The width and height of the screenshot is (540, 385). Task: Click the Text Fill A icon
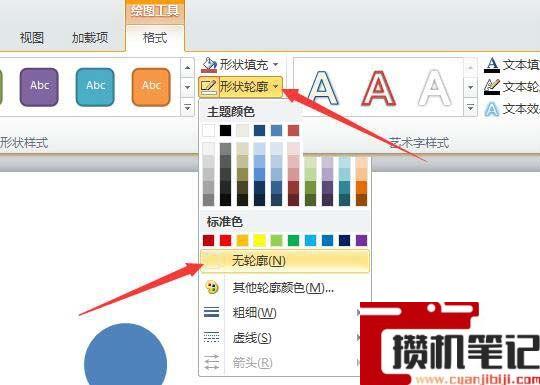tap(492, 65)
